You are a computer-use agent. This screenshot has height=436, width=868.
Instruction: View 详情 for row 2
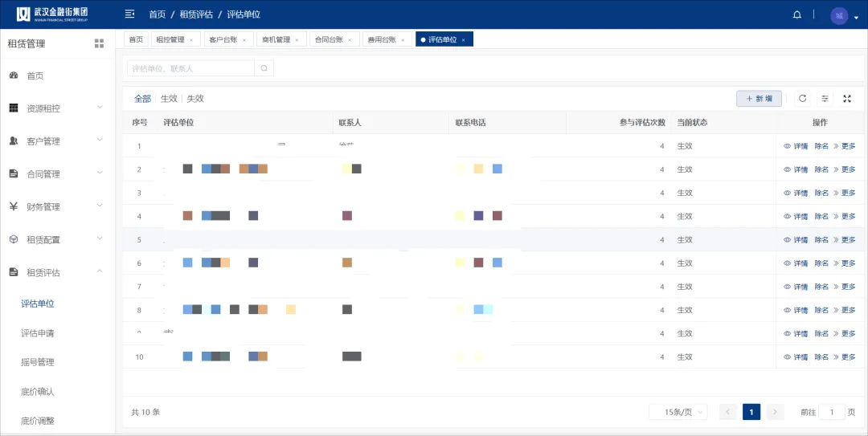point(796,169)
